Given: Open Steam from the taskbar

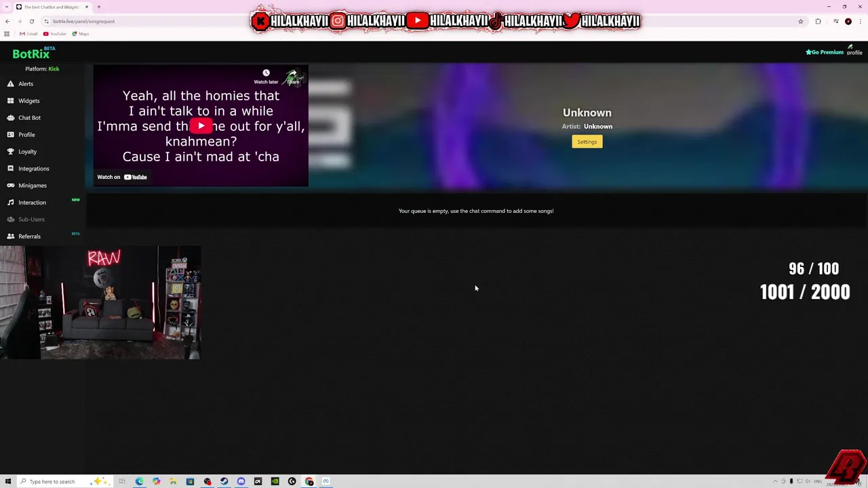Looking at the screenshot, I should pos(224,481).
